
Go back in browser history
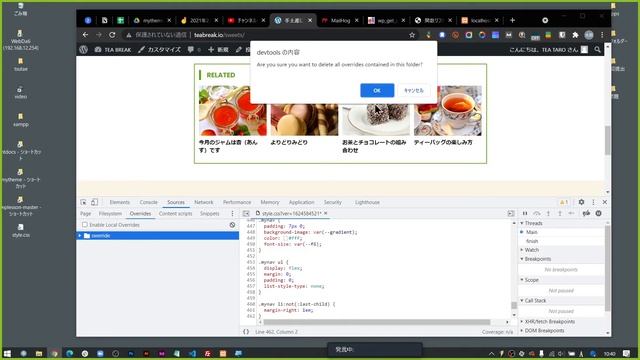[x=85, y=35]
